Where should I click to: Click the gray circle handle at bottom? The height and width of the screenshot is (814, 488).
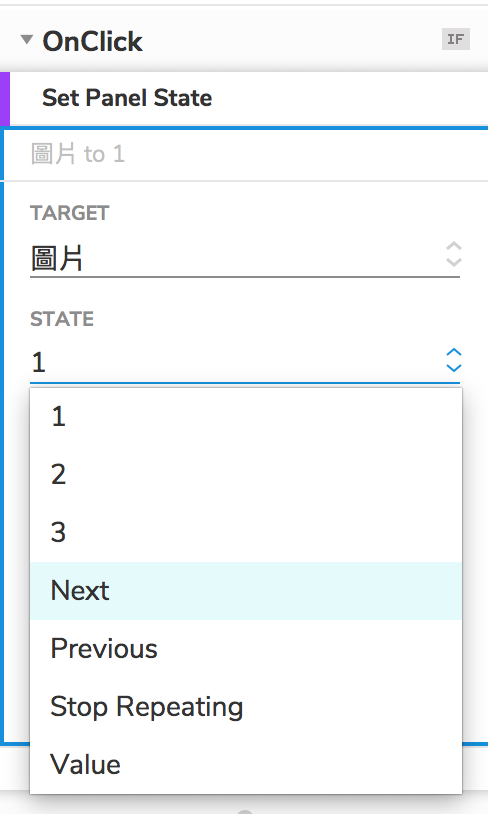[245, 811]
